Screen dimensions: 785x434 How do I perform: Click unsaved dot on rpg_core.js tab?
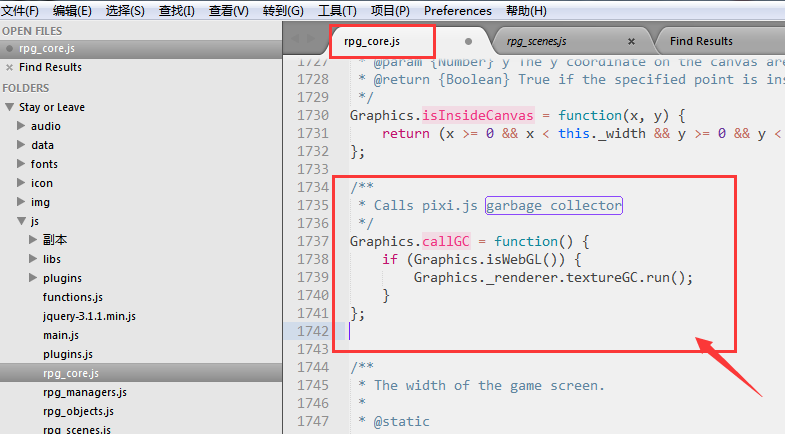(x=468, y=42)
